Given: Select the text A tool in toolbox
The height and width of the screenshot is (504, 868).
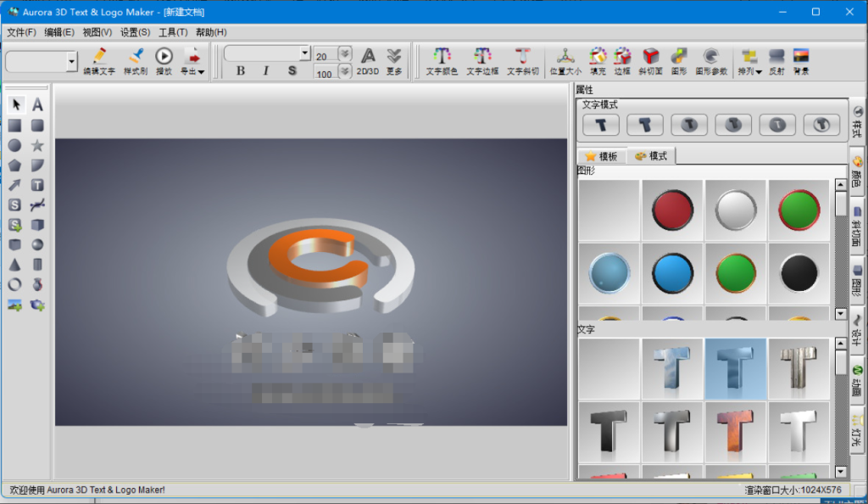Looking at the screenshot, I should tap(37, 104).
